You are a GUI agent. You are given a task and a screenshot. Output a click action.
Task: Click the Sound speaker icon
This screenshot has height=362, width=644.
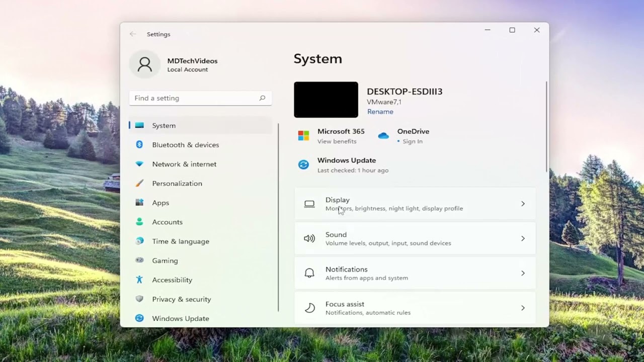click(309, 238)
